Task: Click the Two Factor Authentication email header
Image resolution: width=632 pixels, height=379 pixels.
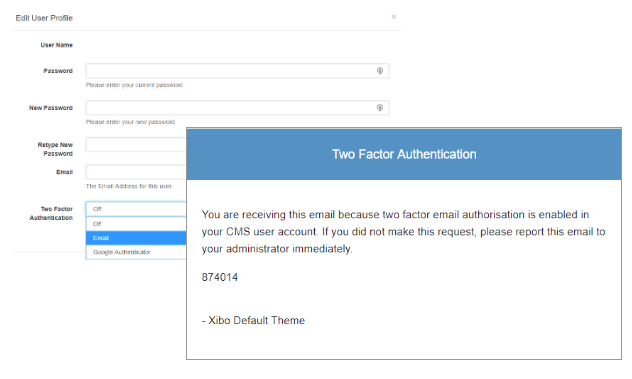Action: [x=404, y=154]
